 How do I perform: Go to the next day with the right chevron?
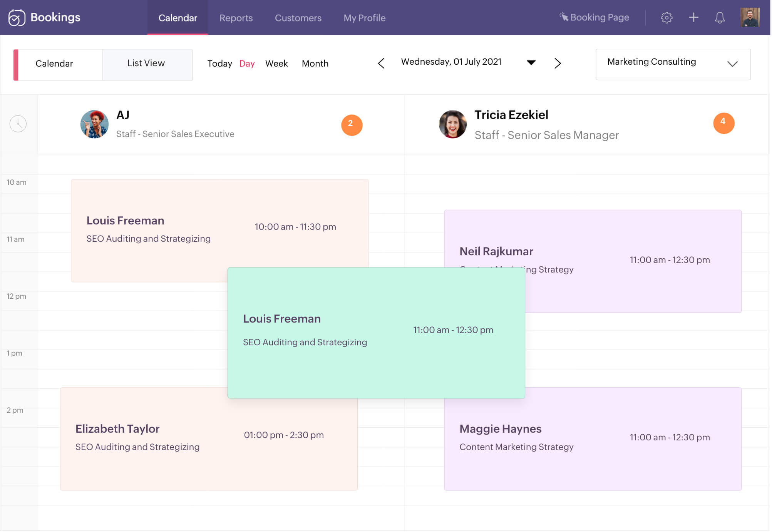tap(557, 63)
